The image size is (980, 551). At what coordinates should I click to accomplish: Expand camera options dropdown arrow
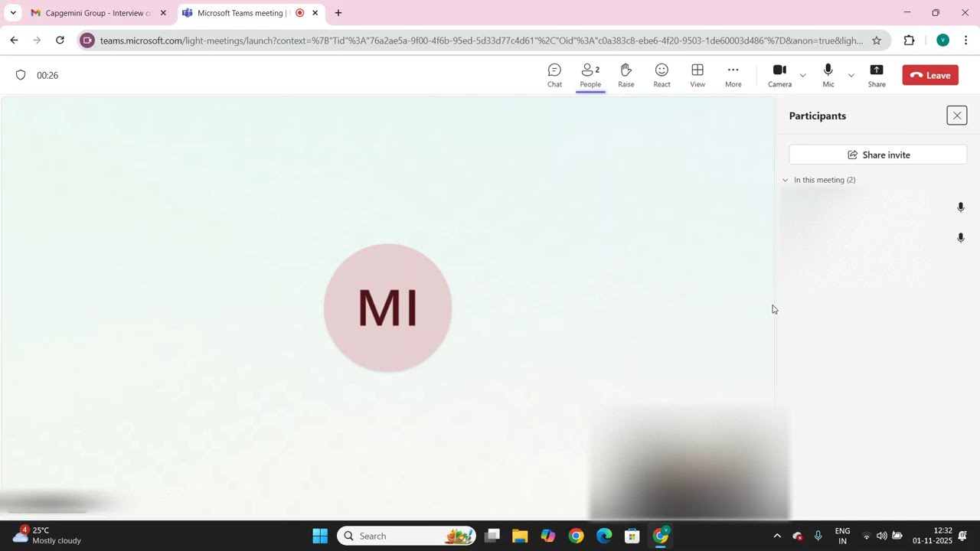(x=802, y=75)
